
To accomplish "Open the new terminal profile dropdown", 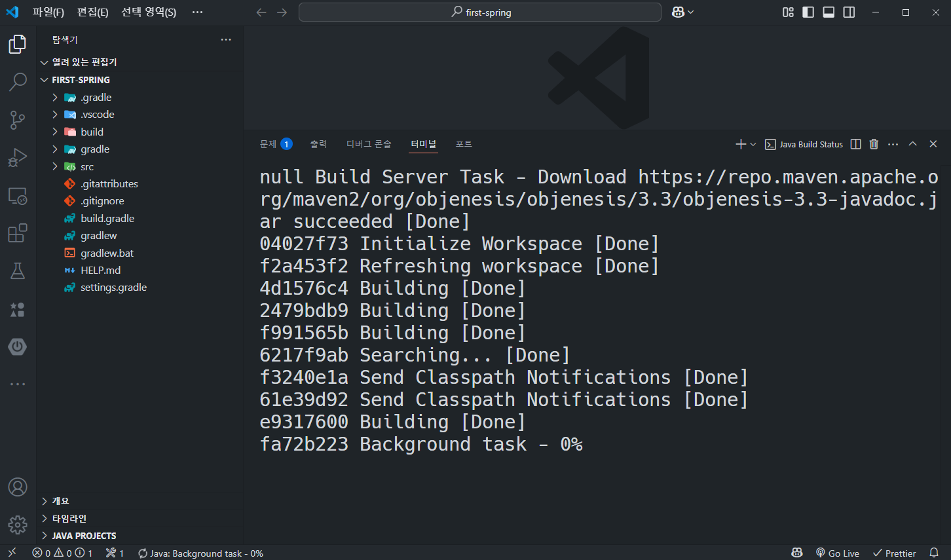I will pyautogui.click(x=753, y=144).
